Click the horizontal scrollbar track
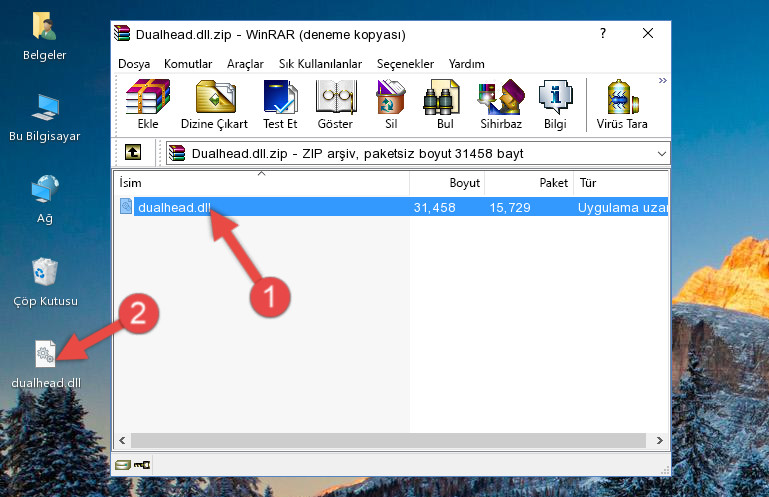The image size is (769, 497). (x=388, y=441)
